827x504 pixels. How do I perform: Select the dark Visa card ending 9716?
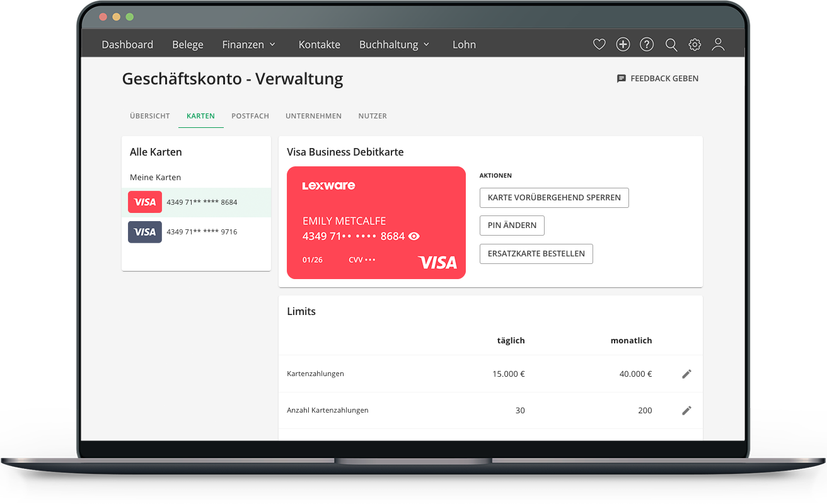[x=196, y=232]
